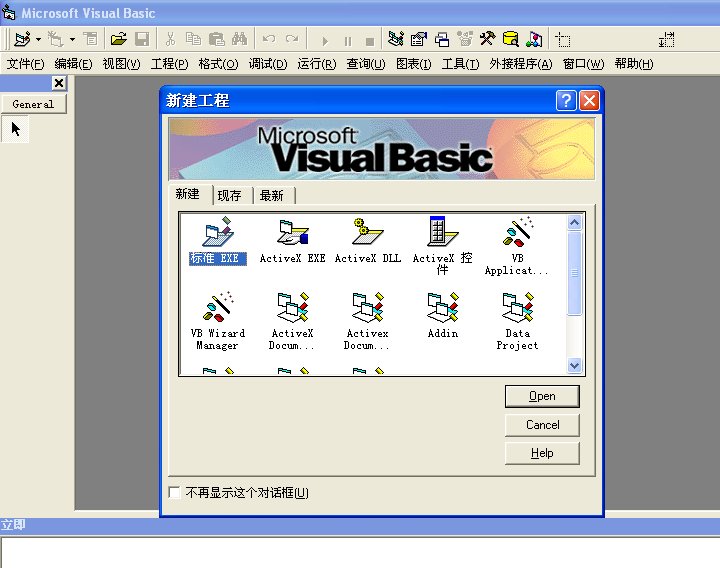Click the dialog's question mark help button
Viewport: 720px width, 568px height.
tap(566, 100)
